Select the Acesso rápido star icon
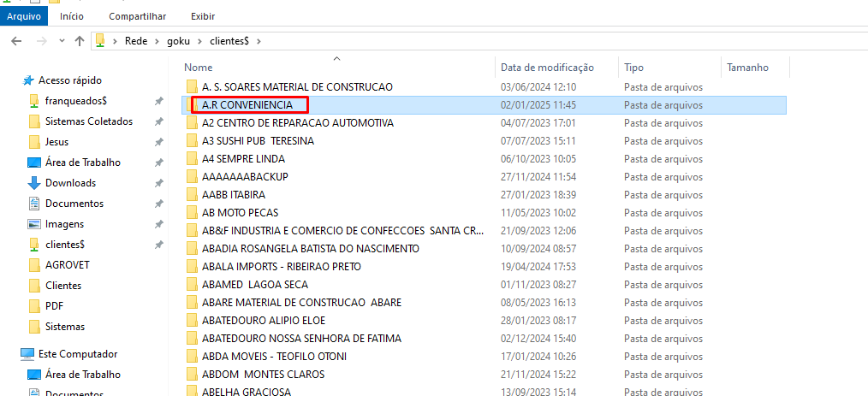Viewport: 868px width, 396px height. pyautogui.click(x=28, y=80)
